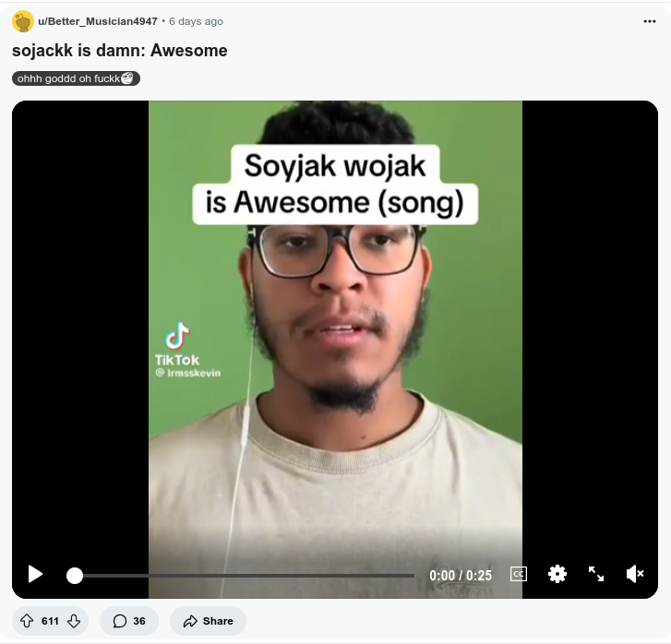Click the 611 vote count

point(50,621)
